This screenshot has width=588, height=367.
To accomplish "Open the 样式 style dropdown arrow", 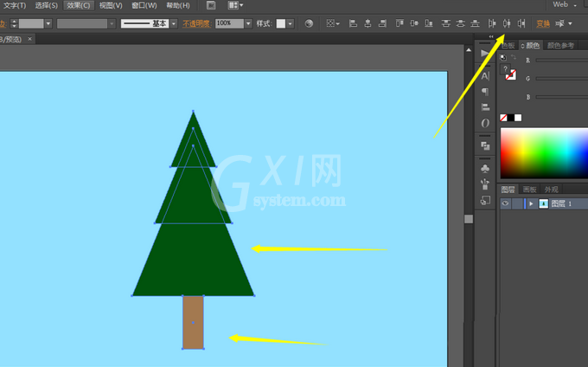I will click(291, 23).
